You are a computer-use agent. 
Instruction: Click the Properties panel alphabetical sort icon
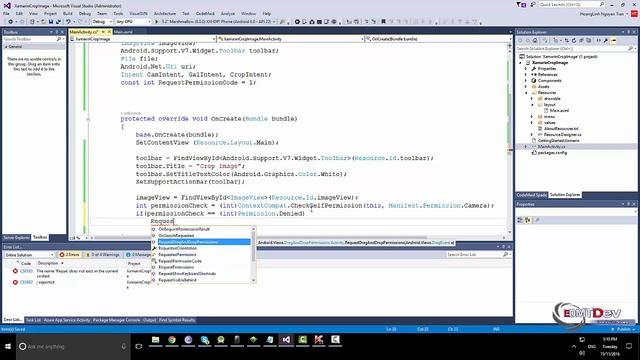point(528,220)
